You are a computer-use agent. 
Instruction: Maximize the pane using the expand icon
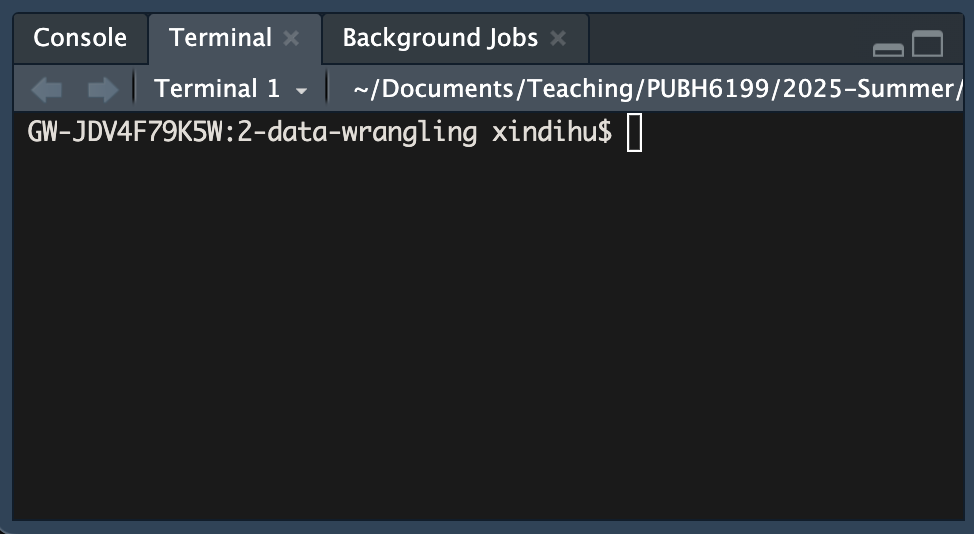point(928,44)
